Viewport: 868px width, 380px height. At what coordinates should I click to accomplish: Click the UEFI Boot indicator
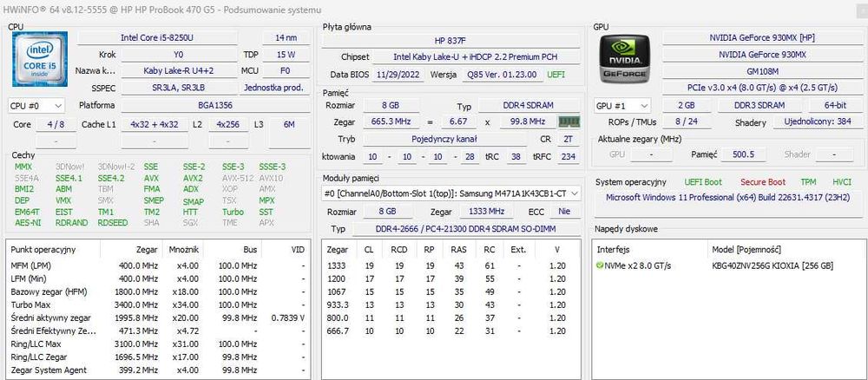coord(703,182)
